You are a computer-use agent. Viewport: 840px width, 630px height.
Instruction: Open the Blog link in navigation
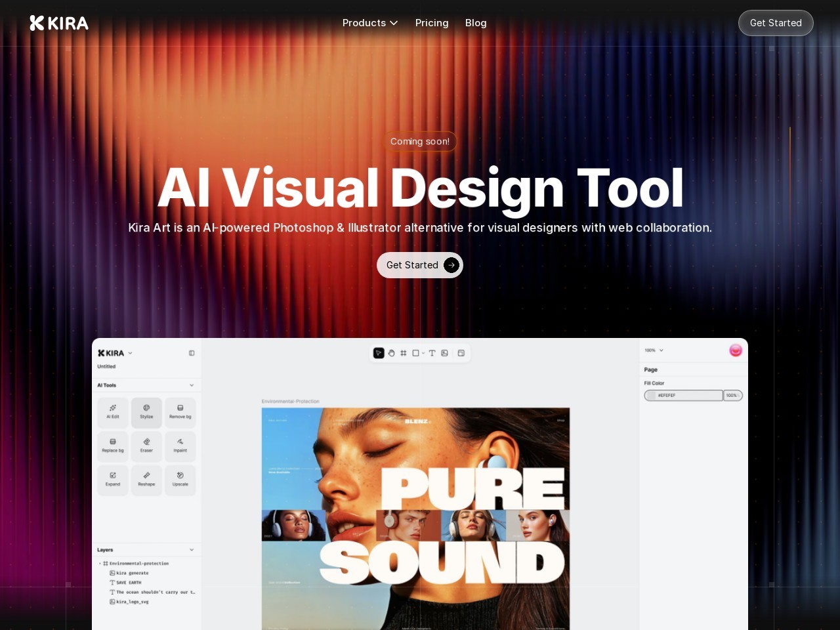pos(476,23)
